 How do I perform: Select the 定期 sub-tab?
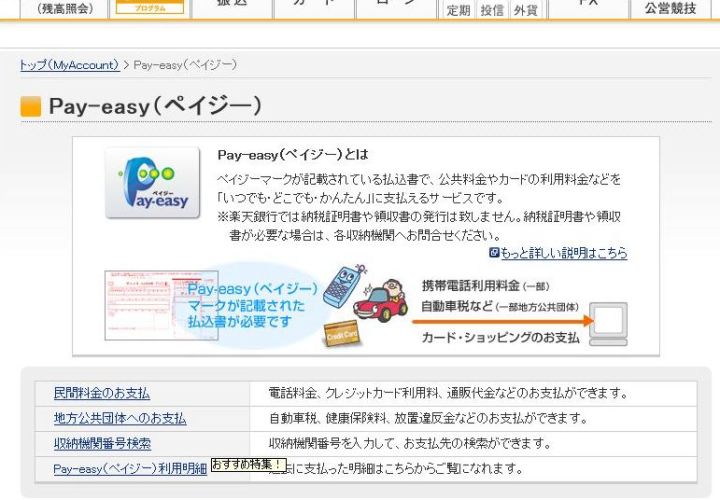(458, 10)
